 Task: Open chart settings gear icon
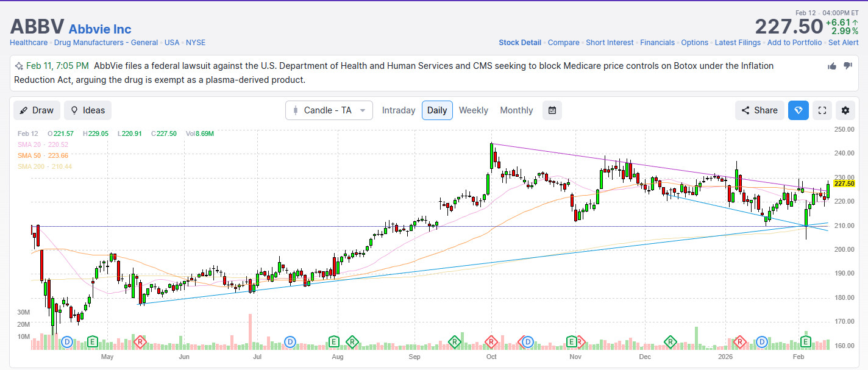tap(845, 110)
